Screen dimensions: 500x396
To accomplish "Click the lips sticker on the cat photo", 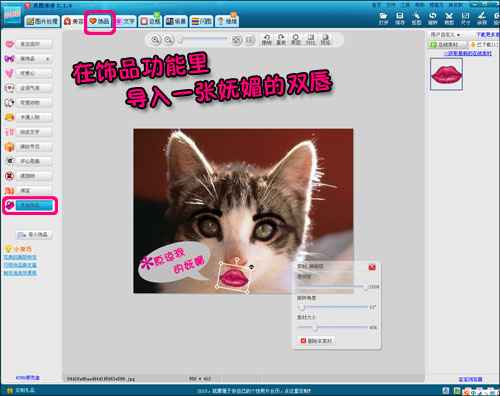I will point(234,278).
